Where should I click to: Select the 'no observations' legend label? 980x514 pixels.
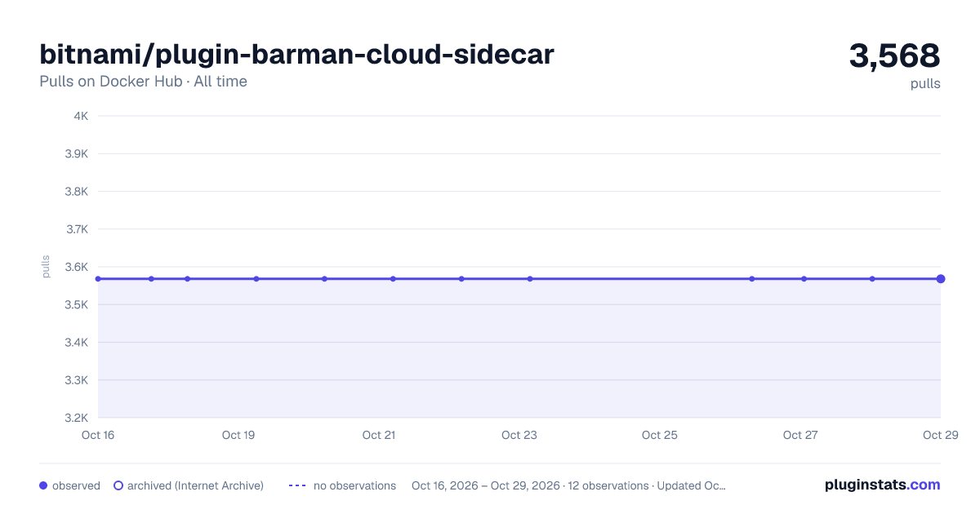click(354, 485)
